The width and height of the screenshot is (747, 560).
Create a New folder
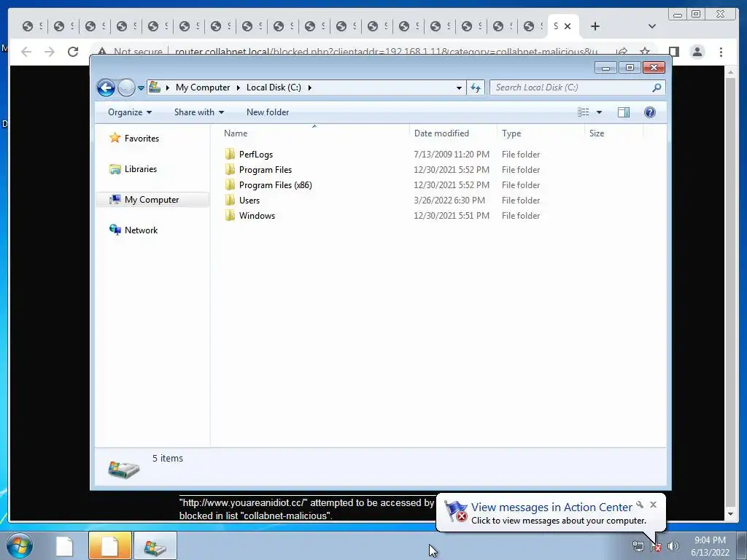[267, 112]
